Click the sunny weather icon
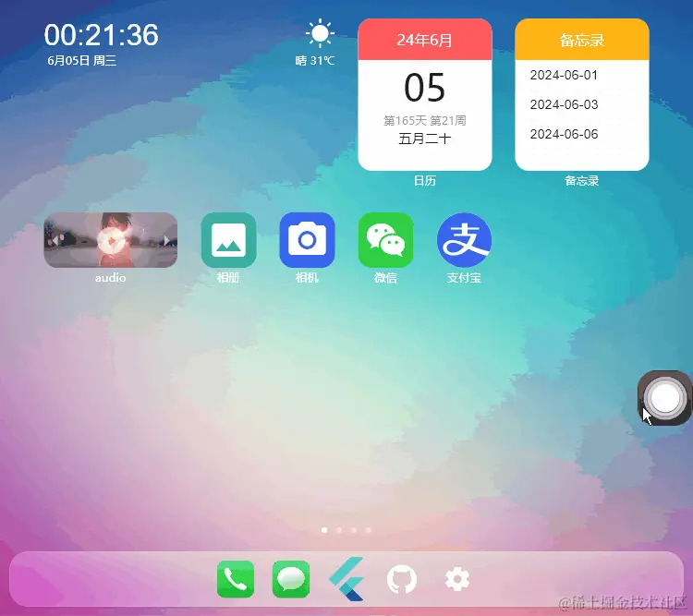The height and width of the screenshot is (616, 693). point(320,33)
